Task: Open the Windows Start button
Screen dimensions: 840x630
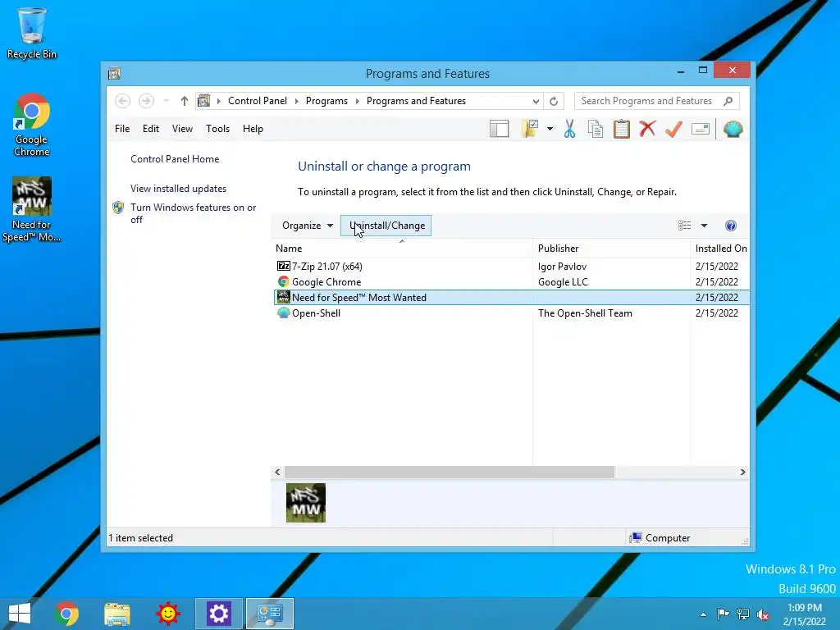Action: tap(20, 614)
